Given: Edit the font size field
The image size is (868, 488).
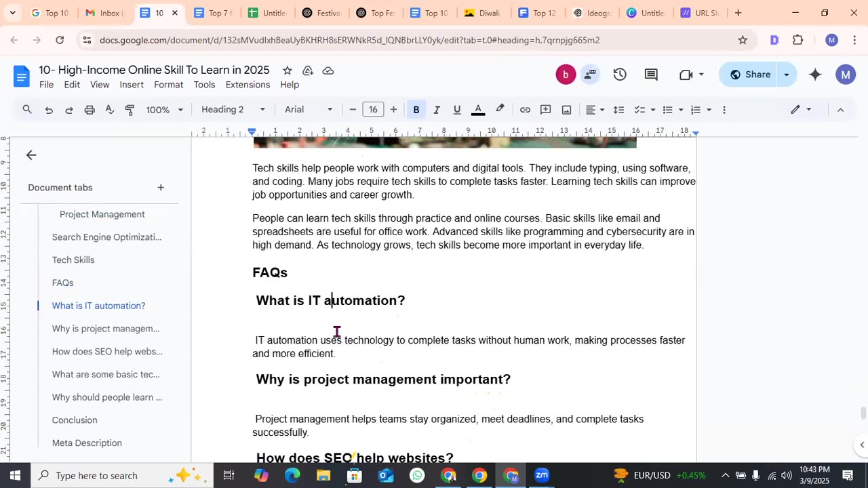Looking at the screenshot, I should pyautogui.click(x=373, y=110).
